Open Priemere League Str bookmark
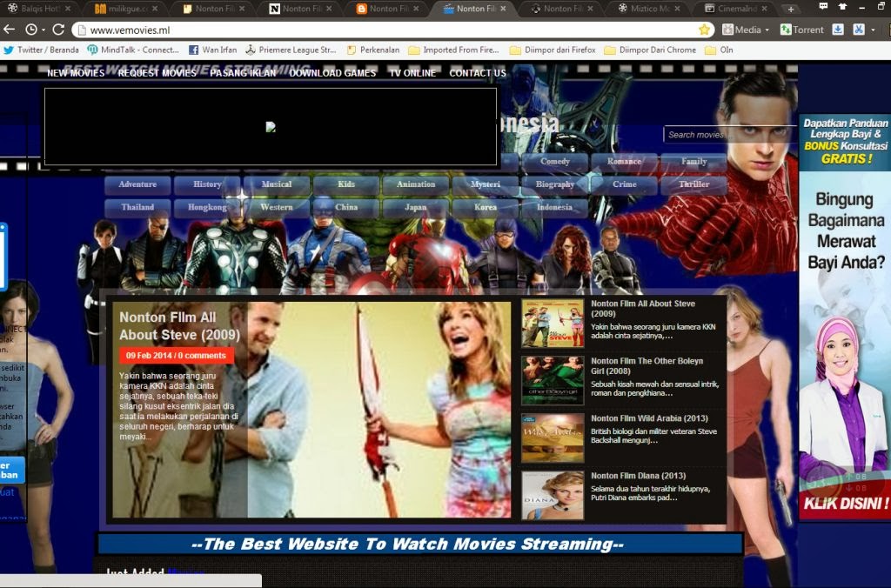 (x=291, y=50)
